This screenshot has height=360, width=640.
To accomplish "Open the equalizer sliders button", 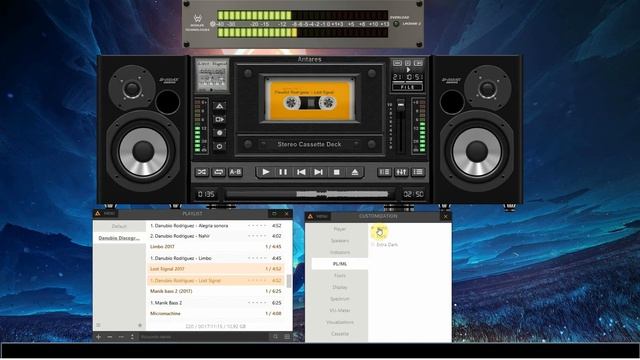I will click(401, 172).
